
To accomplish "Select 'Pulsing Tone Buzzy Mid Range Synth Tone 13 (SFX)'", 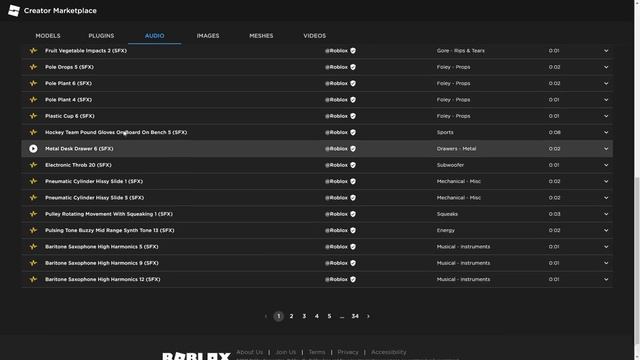I will pyautogui.click(x=109, y=230).
